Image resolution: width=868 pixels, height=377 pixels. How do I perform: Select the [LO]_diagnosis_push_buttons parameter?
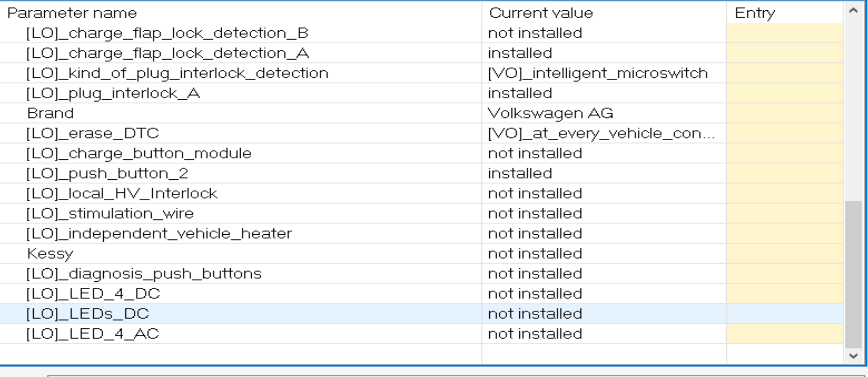pos(144,274)
